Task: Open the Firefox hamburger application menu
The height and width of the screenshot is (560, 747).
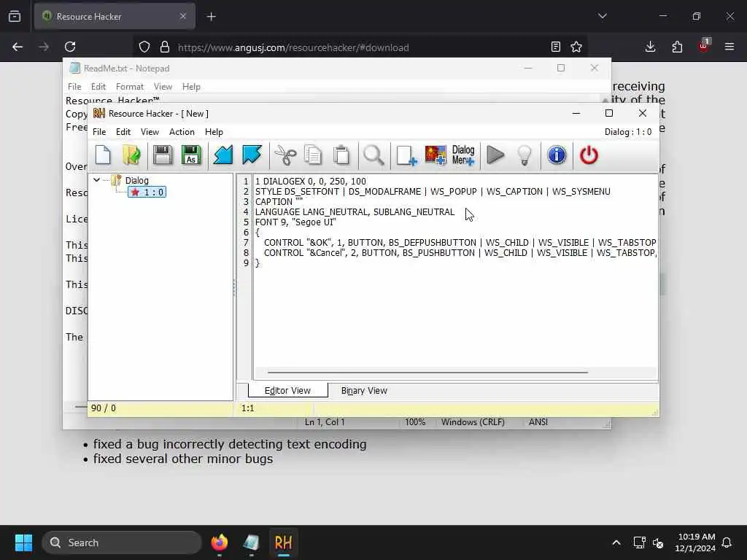Action: (729, 47)
